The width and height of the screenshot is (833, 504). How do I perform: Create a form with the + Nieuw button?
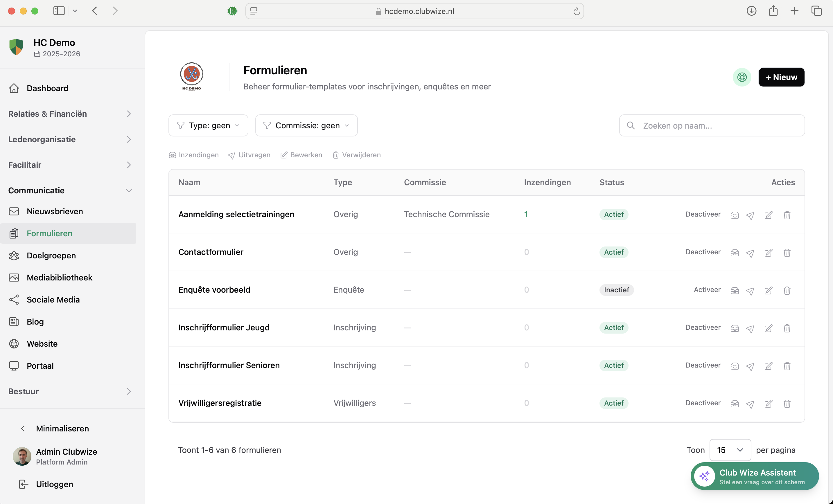point(781,77)
